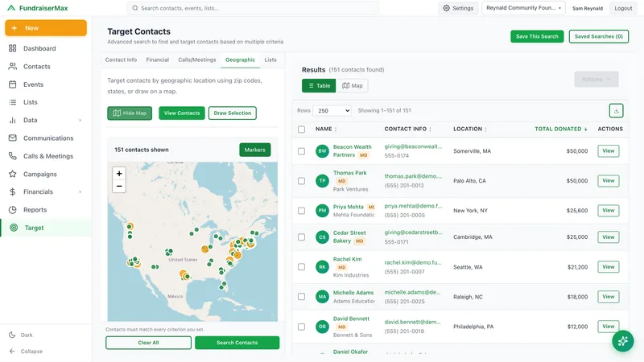Click the Draw Selection button
Viewport: 644px width, 362px height.
point(233,113)
